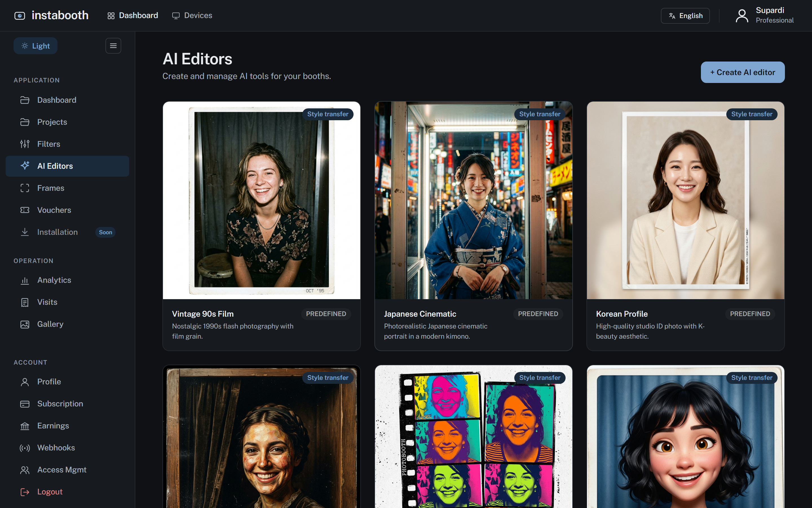This screenshot has height=508, width=812.
Task: Open Supardi Professional account menu
Action: [x=765, y=16]
